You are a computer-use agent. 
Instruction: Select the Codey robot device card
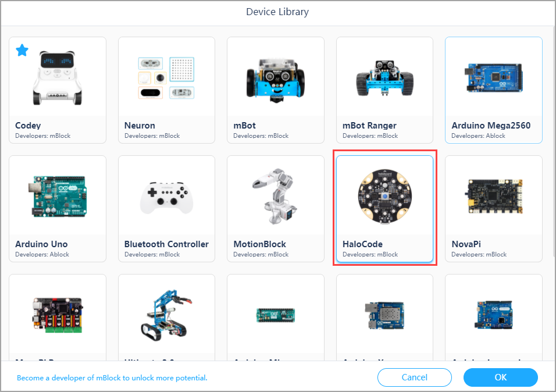tap(58, 90)
